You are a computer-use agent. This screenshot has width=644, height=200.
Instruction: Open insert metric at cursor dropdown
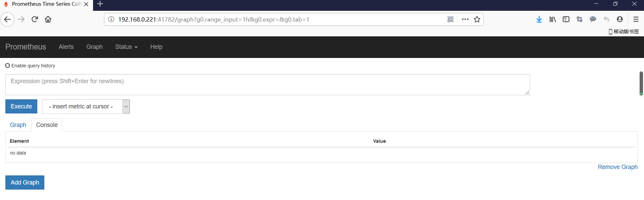(86, 106)
